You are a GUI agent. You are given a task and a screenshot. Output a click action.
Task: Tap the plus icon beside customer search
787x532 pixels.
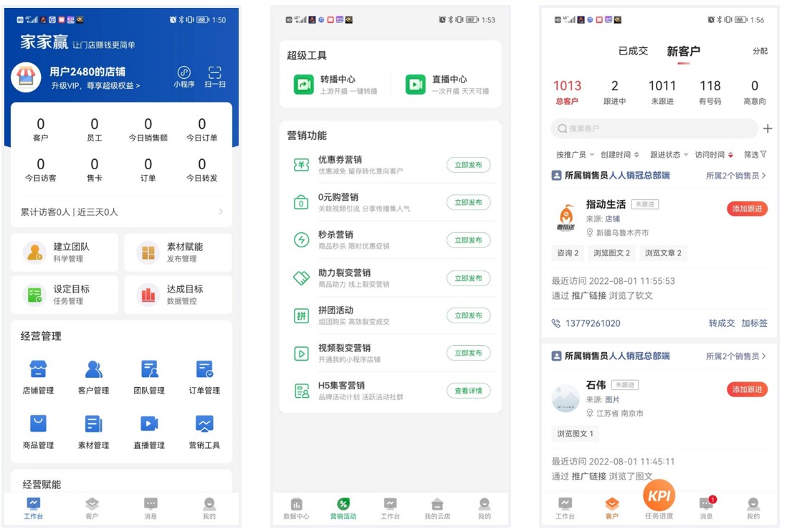coord(768,128)
